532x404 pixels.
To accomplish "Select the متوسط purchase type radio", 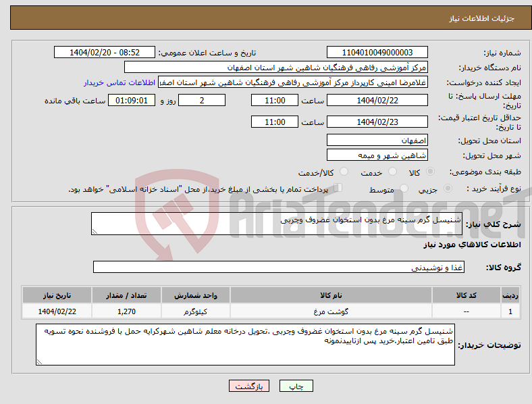I will [x=404, y=188].
